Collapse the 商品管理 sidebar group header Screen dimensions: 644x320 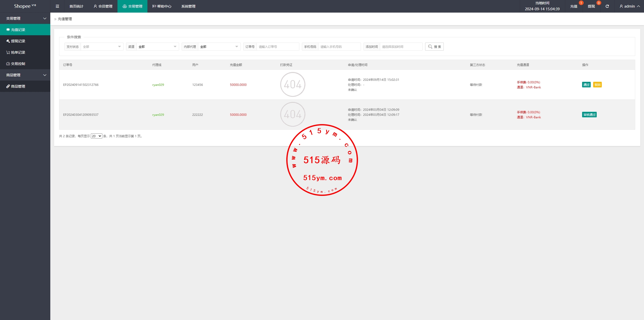coord(25,75)
